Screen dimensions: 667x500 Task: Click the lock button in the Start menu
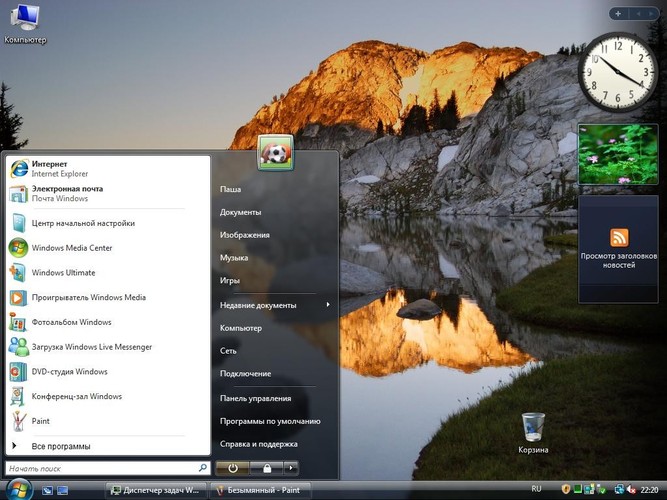point(267,467)
